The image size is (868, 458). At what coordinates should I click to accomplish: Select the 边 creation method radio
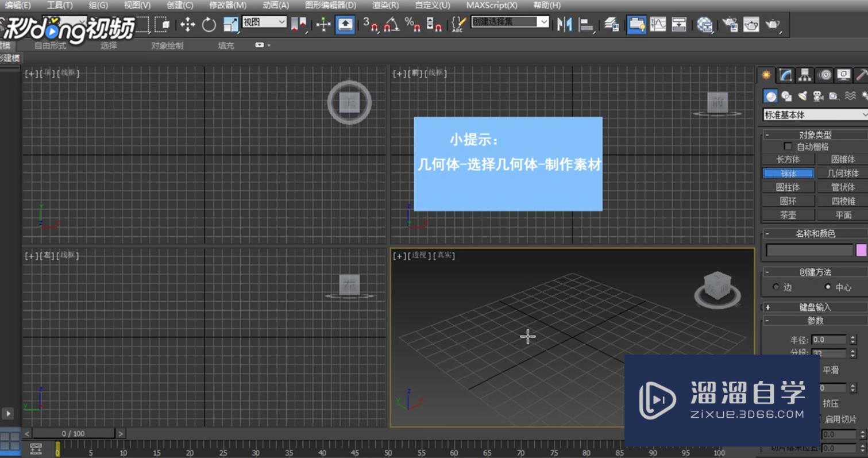click(776, 287)
